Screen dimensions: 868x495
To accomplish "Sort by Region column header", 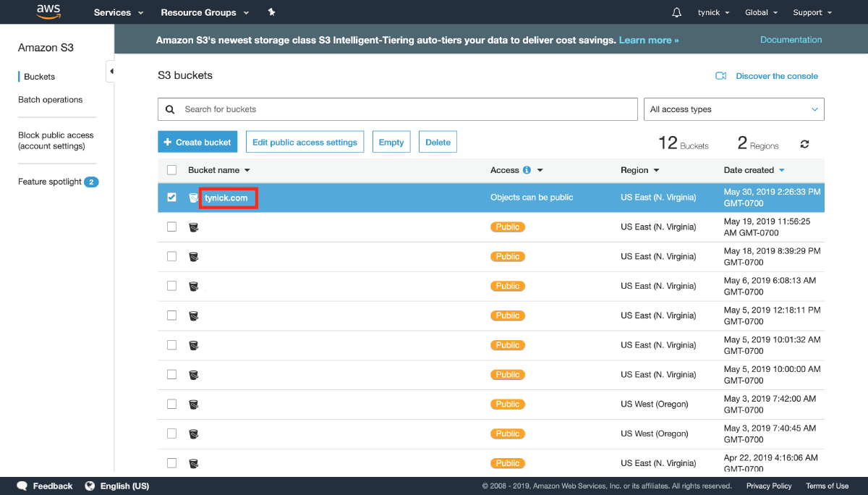I will point(639,170).
